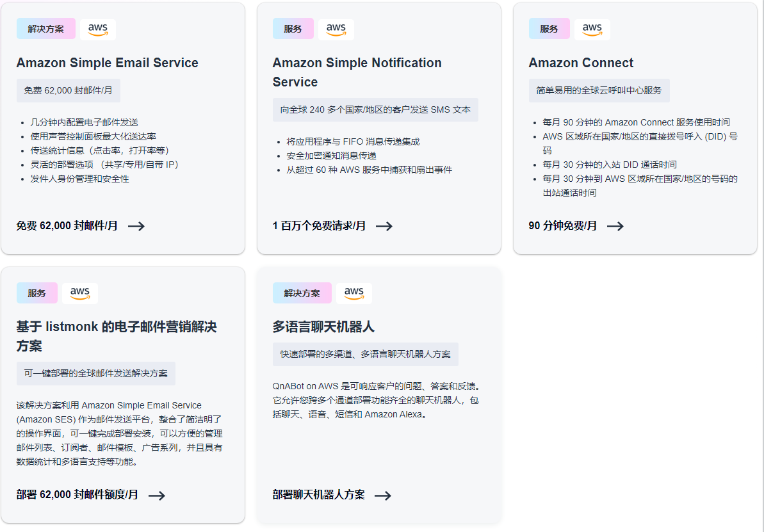
Task: Click the Amazon Simple Email Service heading
Action: click(x=107, y=63)
